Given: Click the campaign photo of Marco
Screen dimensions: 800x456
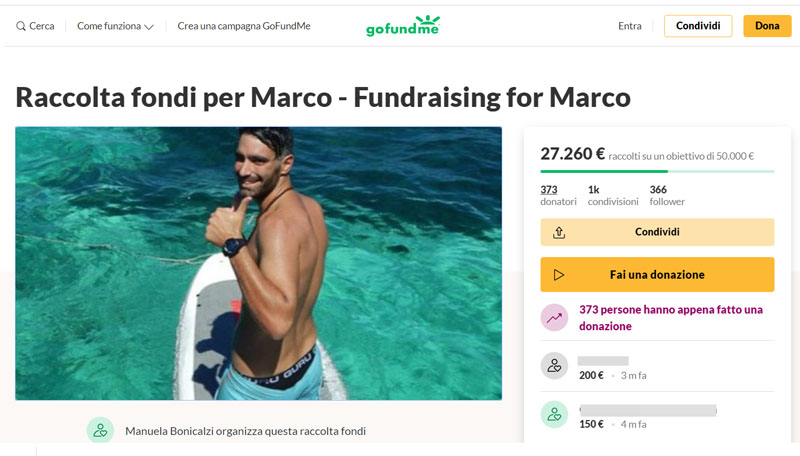Looking at the screenshot, I should 258,263.
